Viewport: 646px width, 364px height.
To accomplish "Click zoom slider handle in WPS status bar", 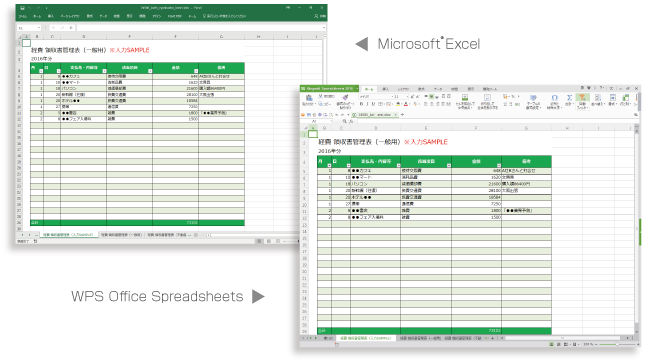I will tap(617, 344).
